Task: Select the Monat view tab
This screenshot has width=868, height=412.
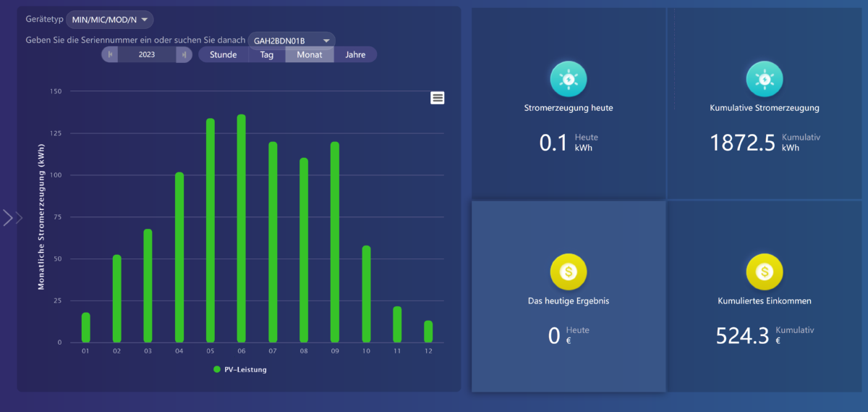Action: (310, 54)
